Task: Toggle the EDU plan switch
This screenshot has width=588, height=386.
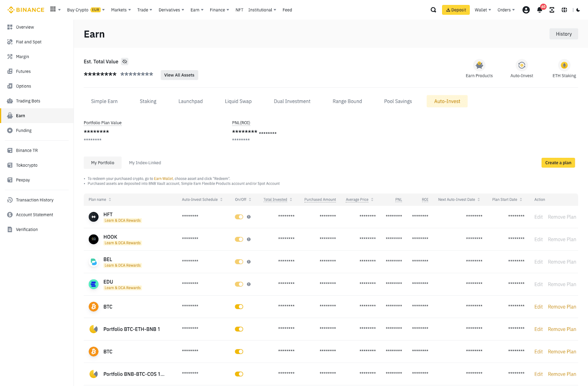Action: tap(239, 284)
